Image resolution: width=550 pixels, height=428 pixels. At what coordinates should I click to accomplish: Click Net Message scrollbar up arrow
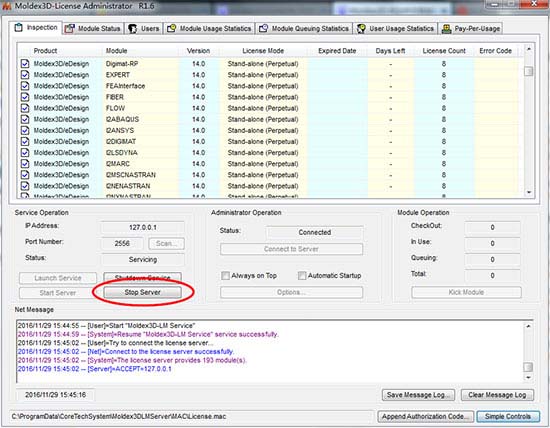tap(528, 326)
